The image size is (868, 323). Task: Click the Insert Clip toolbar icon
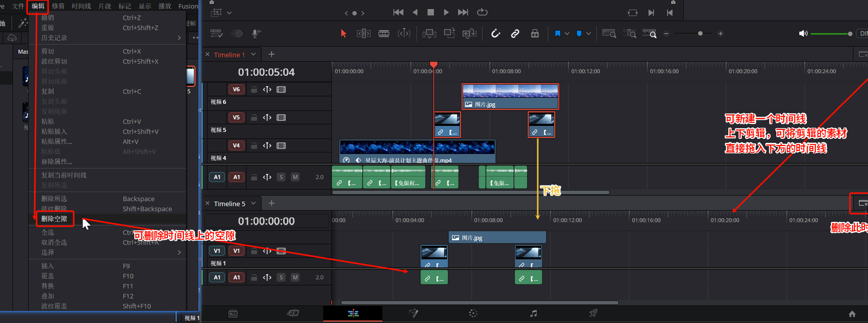click(429, 34)
